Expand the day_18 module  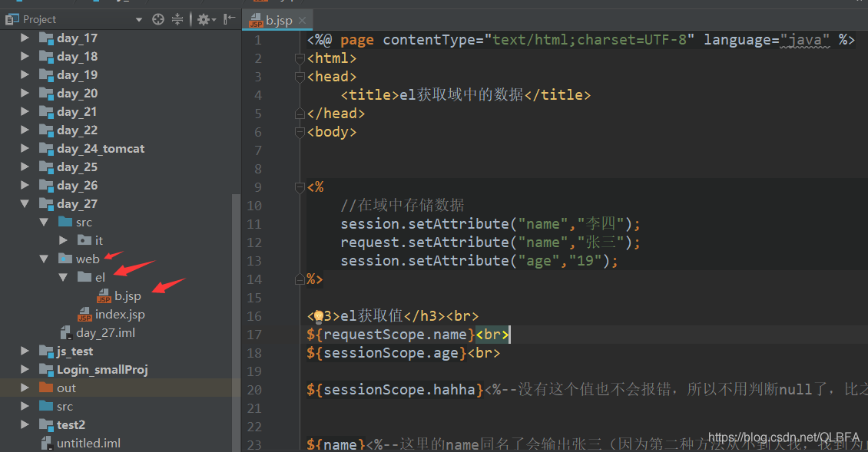[x=25, y=56]
